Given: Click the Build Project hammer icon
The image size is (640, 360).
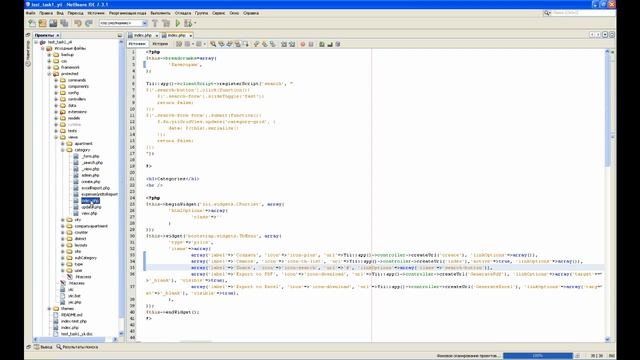Looking at the screenshot, I should click(x=155, y=23).
